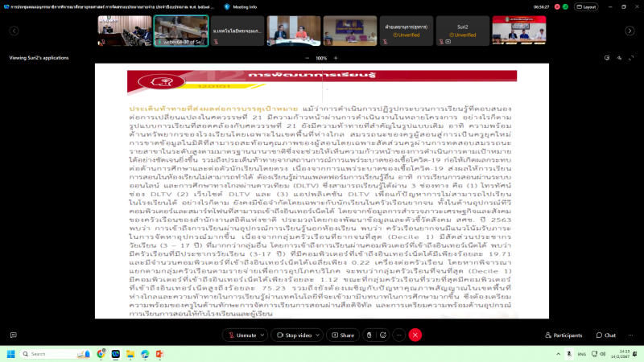Leave meeting with red X button
Screen dimensions: 644x362
coord(415,335)
